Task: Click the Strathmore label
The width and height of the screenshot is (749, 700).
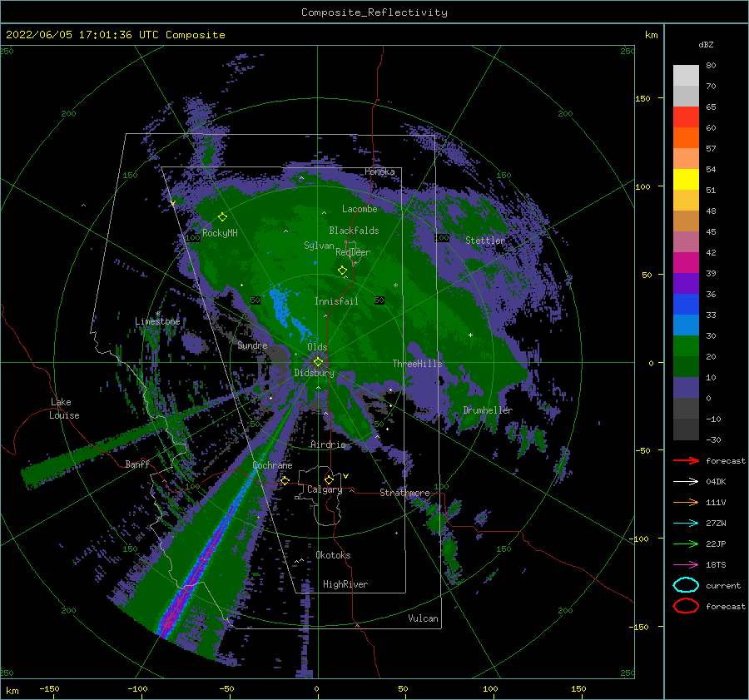Action: (x=404, y=493)
